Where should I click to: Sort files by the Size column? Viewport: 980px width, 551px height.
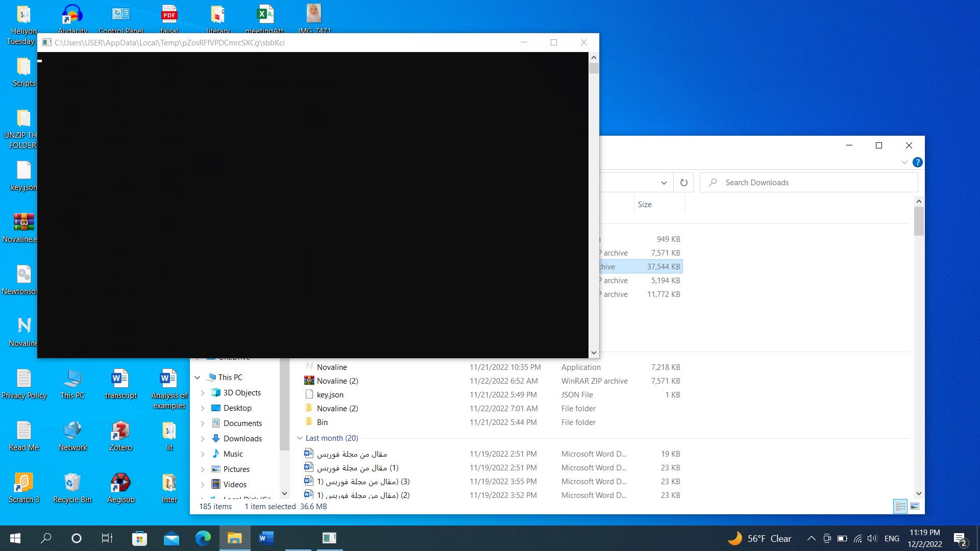click(x=645, y=205)
